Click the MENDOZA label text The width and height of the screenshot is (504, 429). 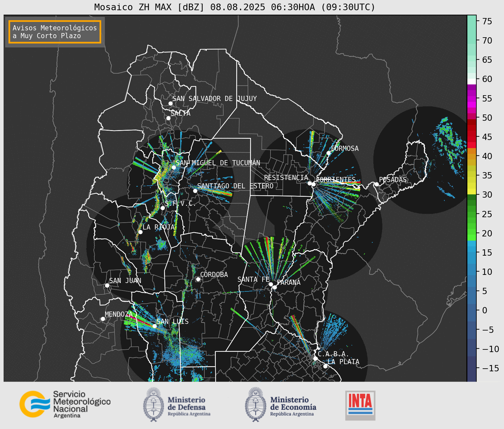point(119,314)
